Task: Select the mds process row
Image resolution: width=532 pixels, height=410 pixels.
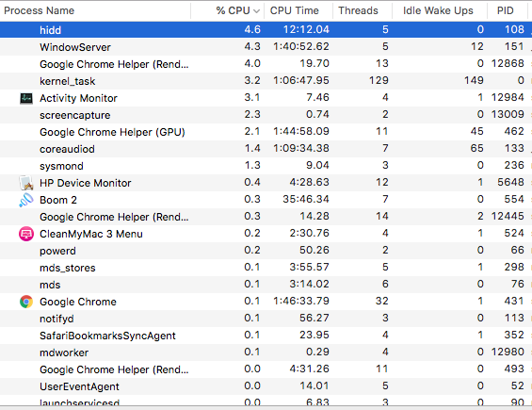Action: pyautogui.click(x=266, y=285)
